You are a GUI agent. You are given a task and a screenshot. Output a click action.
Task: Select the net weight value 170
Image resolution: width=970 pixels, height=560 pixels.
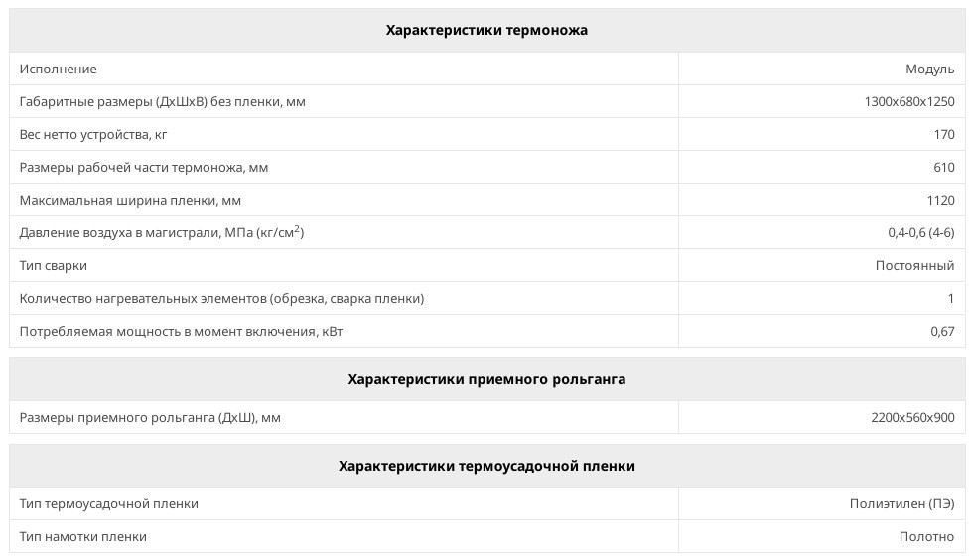click(x=943, y=135)
